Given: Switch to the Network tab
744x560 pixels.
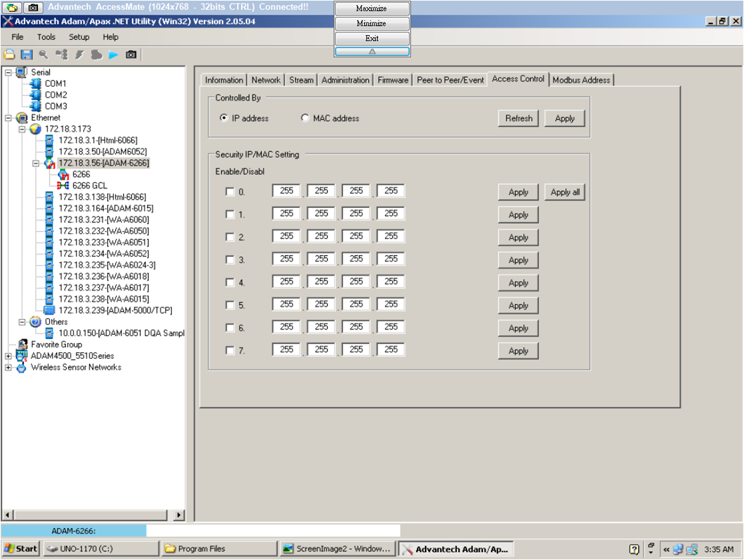Looking at the screenshot, I should tap(266, 80).
